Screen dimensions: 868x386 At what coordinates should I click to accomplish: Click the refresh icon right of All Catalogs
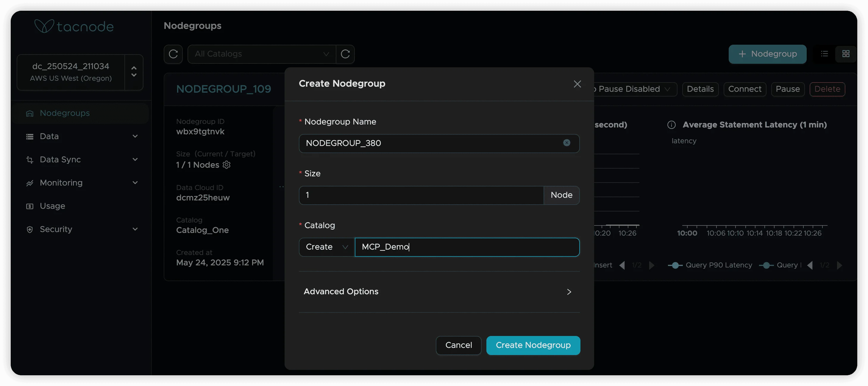click(x=345, y=54)
